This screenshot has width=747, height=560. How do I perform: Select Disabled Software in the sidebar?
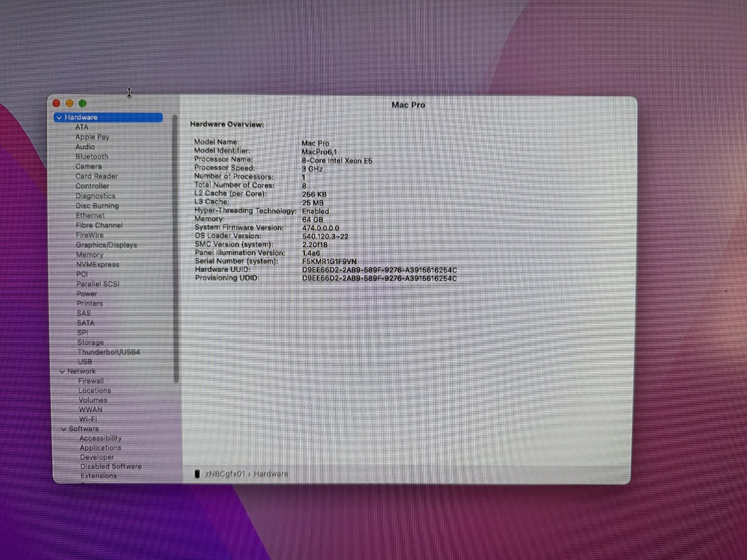coord(111,467)
